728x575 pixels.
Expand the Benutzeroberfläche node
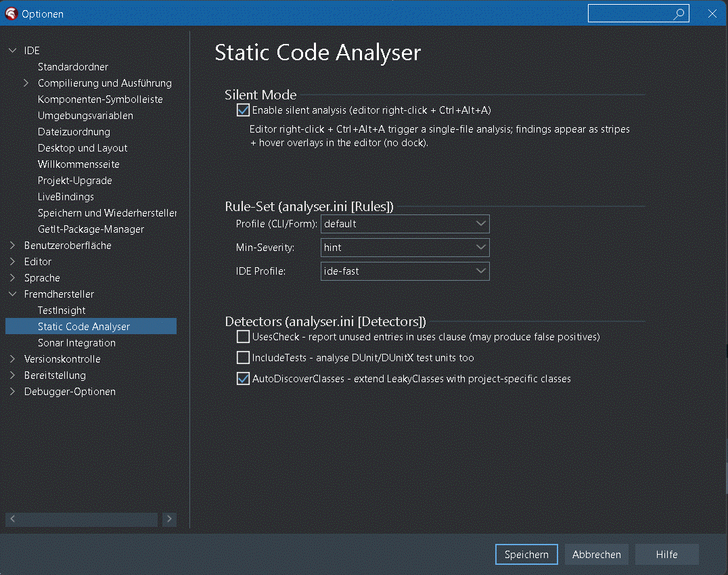point(13,245)
